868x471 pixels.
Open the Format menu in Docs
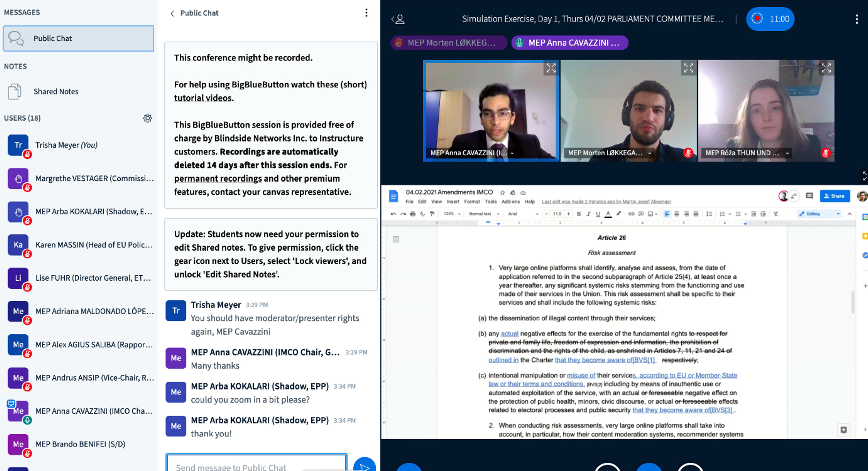pos(471,202)
